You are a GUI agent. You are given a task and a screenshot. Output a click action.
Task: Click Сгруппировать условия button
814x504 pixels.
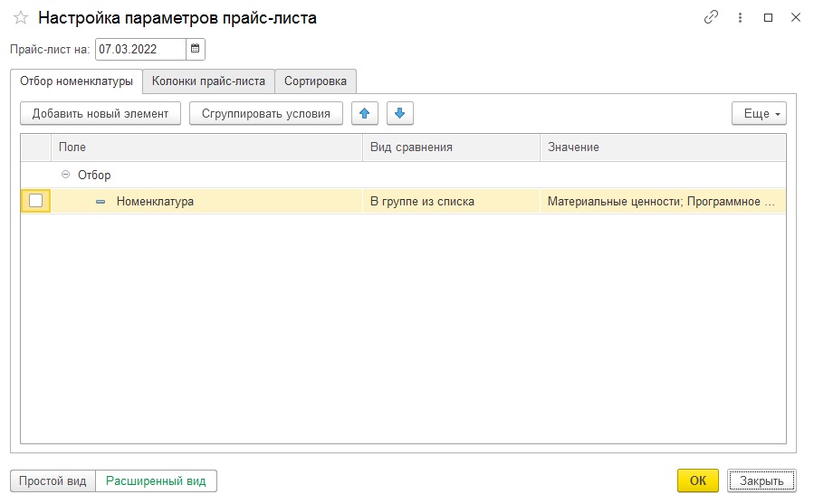click(x=266, y=113)
